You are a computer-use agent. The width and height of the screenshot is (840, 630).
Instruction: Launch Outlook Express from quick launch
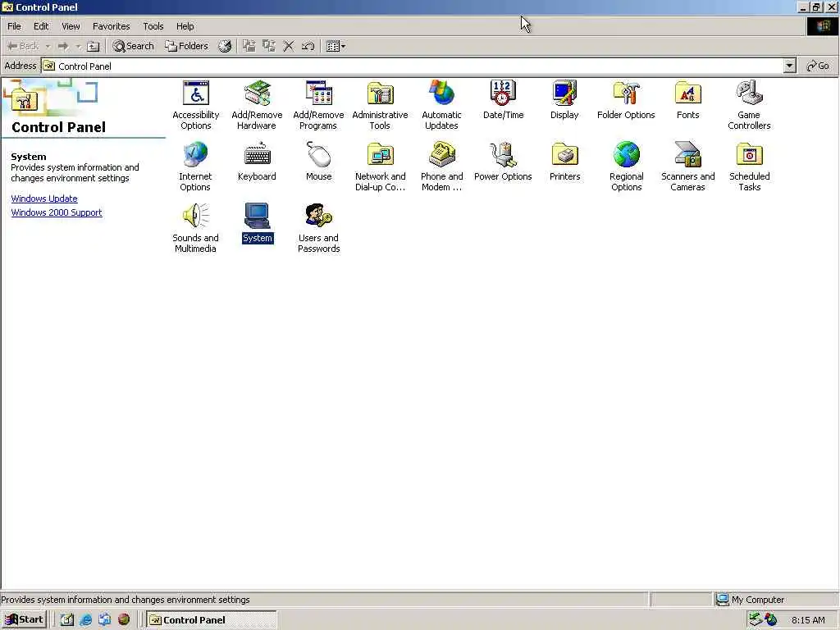(x=104, y=620)
